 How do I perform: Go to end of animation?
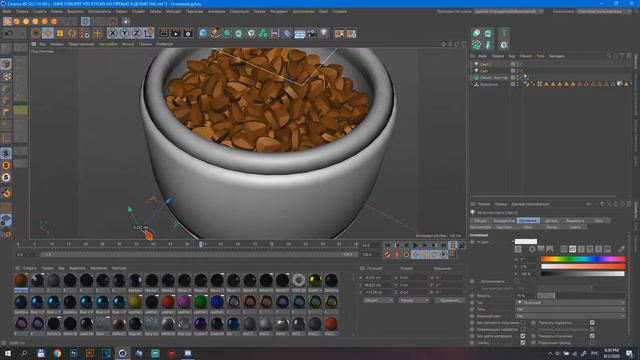(444, 245)
